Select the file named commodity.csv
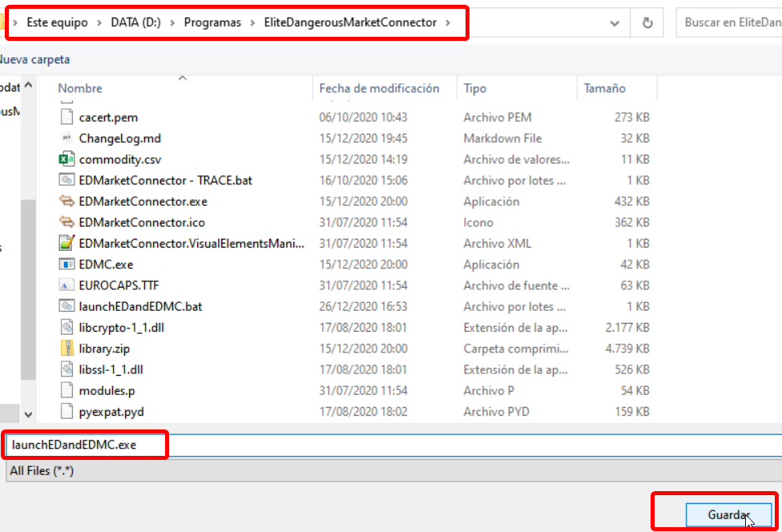This screenshot has height=532, width=782. [119, 159]
